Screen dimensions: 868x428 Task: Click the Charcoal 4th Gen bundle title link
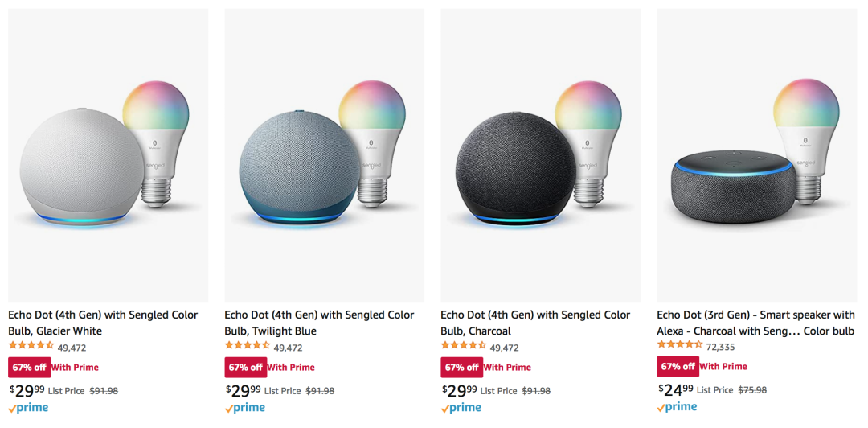[535, 323]
